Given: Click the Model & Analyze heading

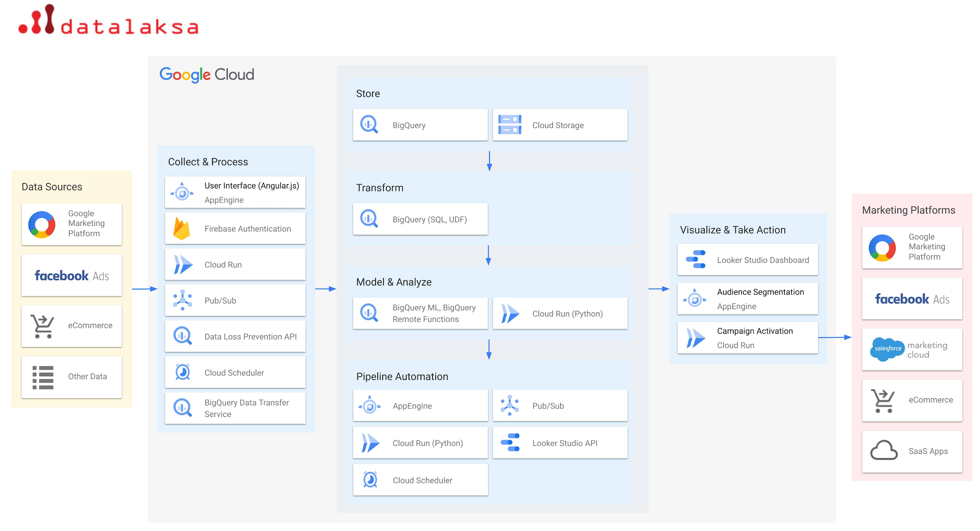Looking at the screenshot, I should click(x=394, y=282).
